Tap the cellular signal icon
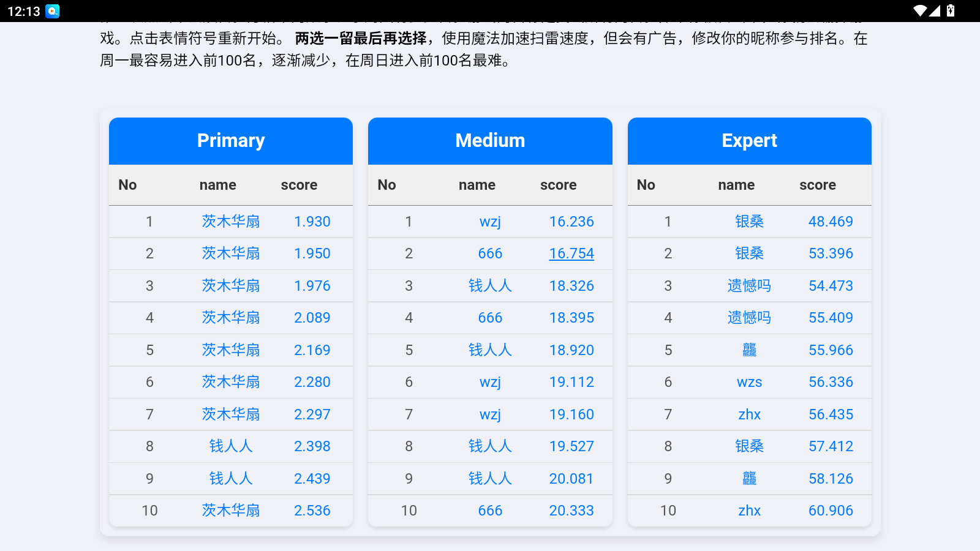 (935, 11)
